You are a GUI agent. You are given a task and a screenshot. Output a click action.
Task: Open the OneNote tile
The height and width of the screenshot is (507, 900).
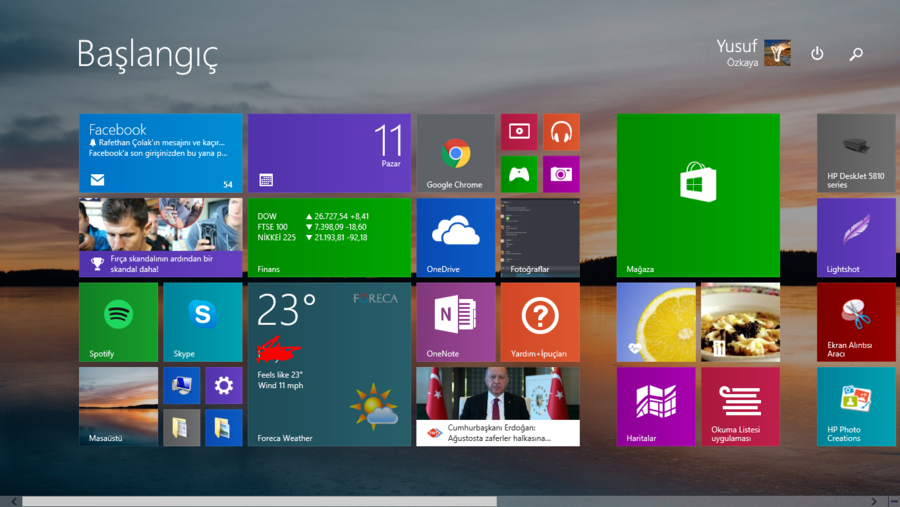[x=456, y=322]
